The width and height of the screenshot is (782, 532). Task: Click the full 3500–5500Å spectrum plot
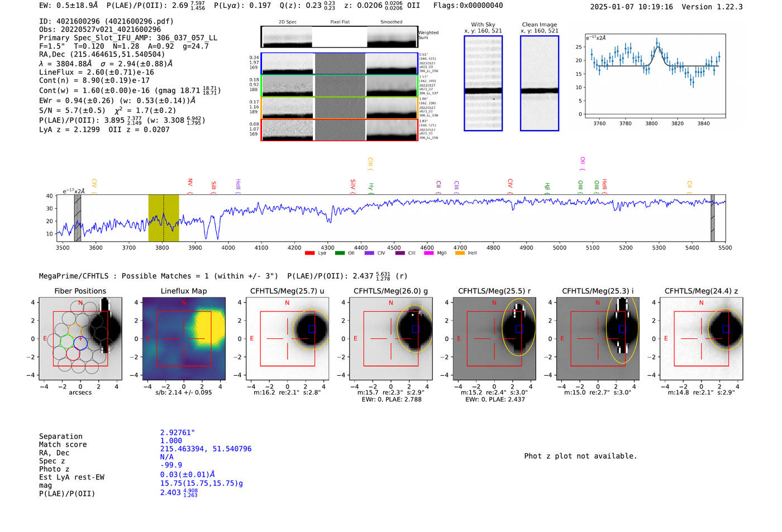[x=391, y=218]
